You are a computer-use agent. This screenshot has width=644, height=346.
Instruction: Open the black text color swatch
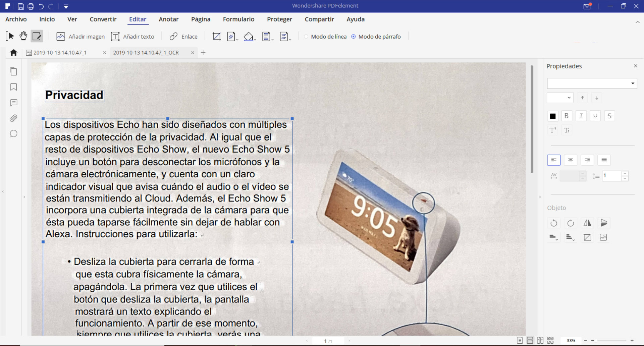(553, 116)
